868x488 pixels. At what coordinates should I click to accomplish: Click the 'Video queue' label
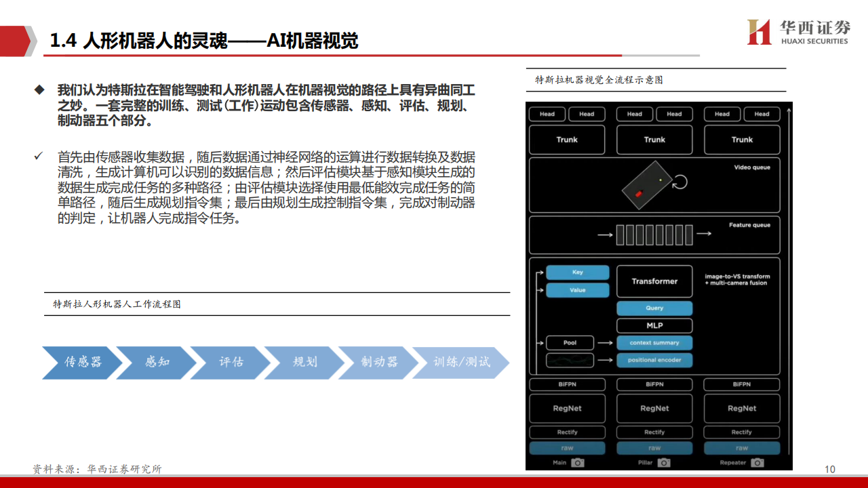[x=752, y=167]
